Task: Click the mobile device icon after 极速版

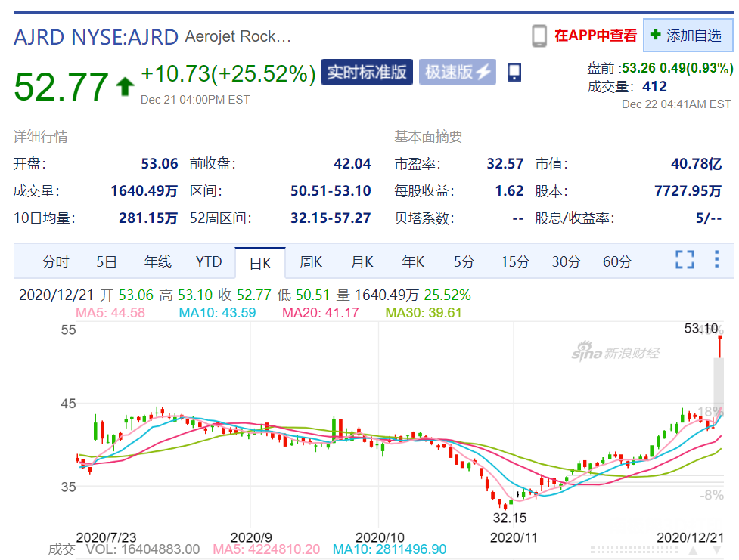Action: coord(514,73)
